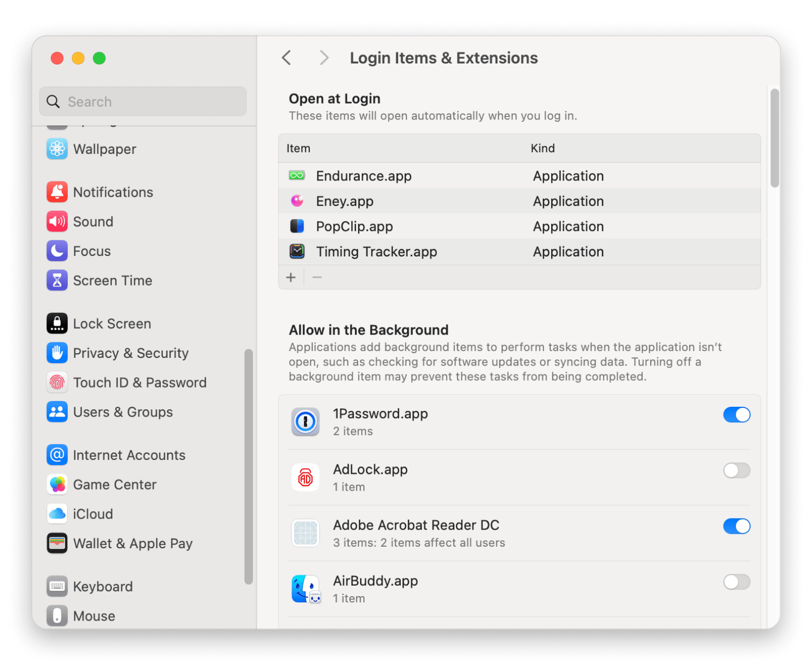This screenshot has height=671, width=812.
Task: Click the main pane vertical scrollbar
Action: click(x=775, y=138)
